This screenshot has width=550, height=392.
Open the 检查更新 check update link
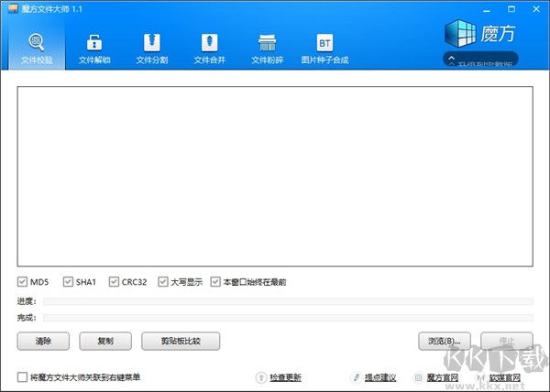[x=284, y=377]
